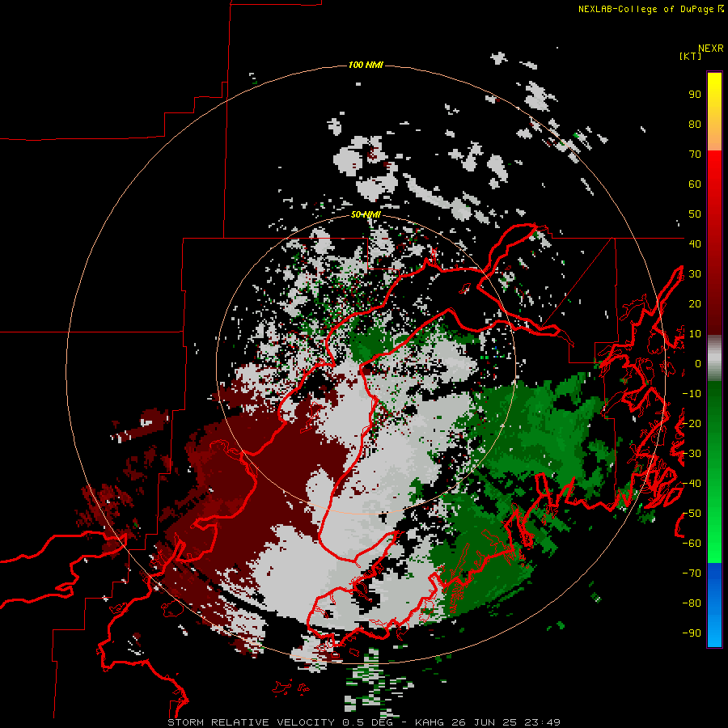Click the [KT] units label
Viewport: 728px width, 728px height.
(x=690, y=56)
